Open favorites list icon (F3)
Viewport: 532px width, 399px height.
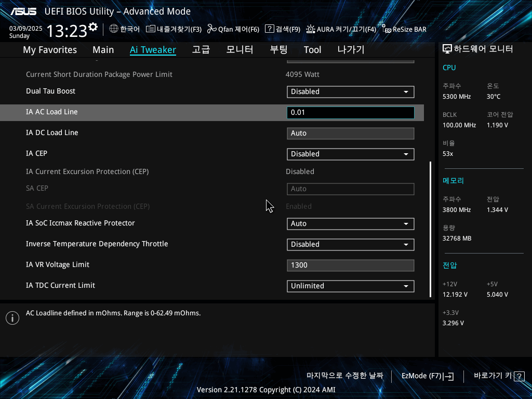click(x=150, y=29)
